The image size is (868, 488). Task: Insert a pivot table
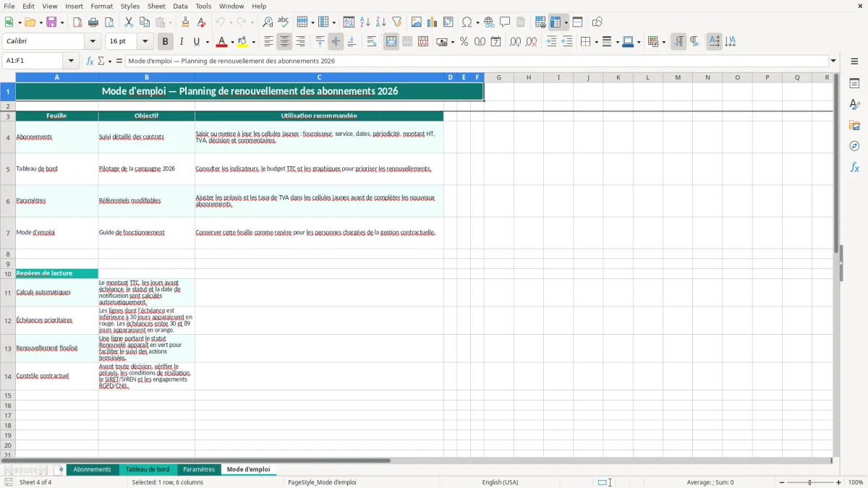[x=448, y=22]
